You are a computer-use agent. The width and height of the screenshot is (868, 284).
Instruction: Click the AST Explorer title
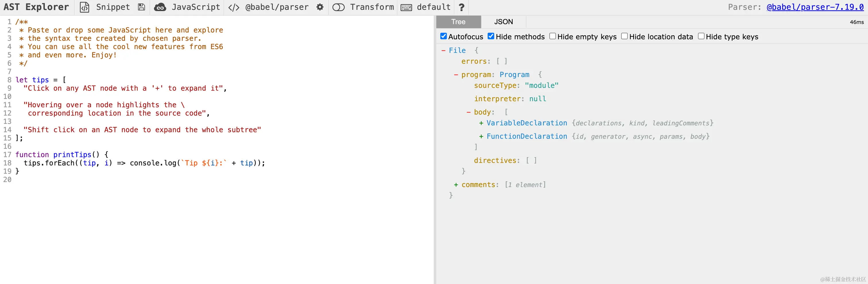coord(36,7)
